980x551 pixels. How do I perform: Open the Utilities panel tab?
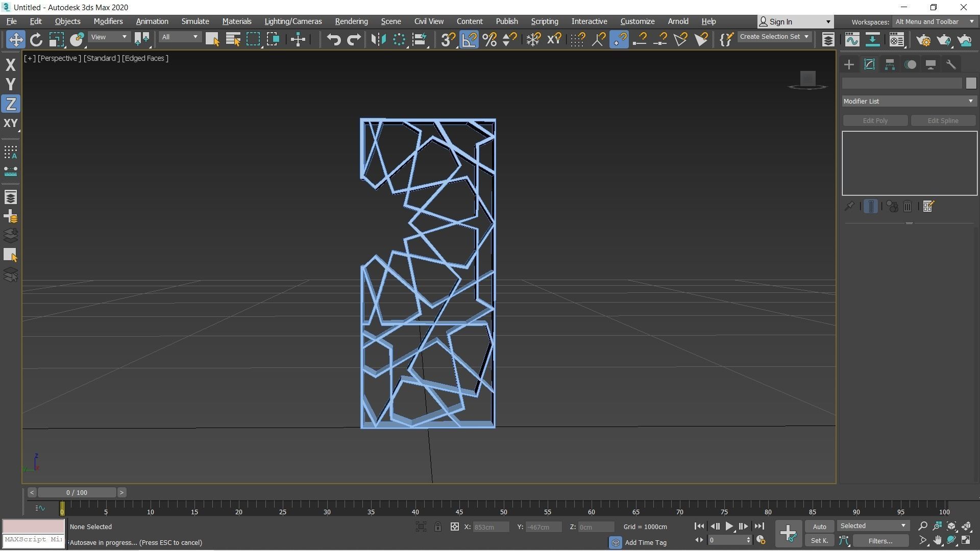[x=951, y=64]
